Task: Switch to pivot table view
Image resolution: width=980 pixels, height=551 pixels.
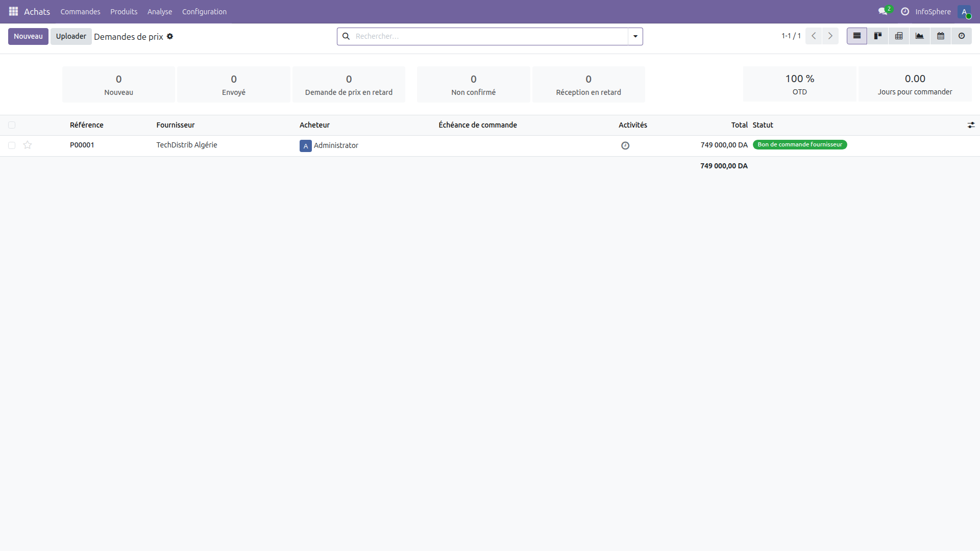Action: tap(899, 36)
